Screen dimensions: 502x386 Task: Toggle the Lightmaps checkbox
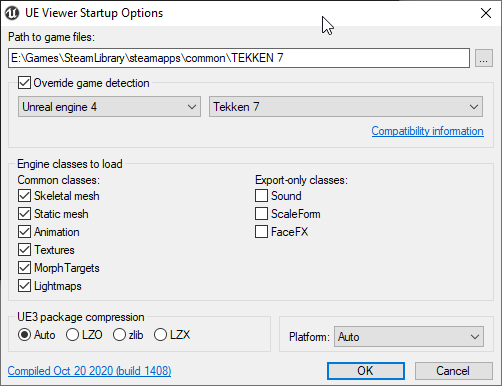coord(24,286)
